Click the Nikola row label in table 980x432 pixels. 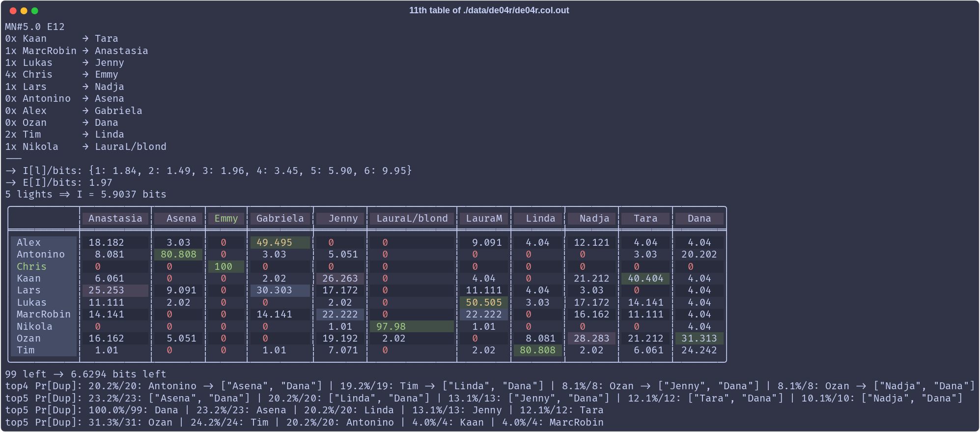34,326
